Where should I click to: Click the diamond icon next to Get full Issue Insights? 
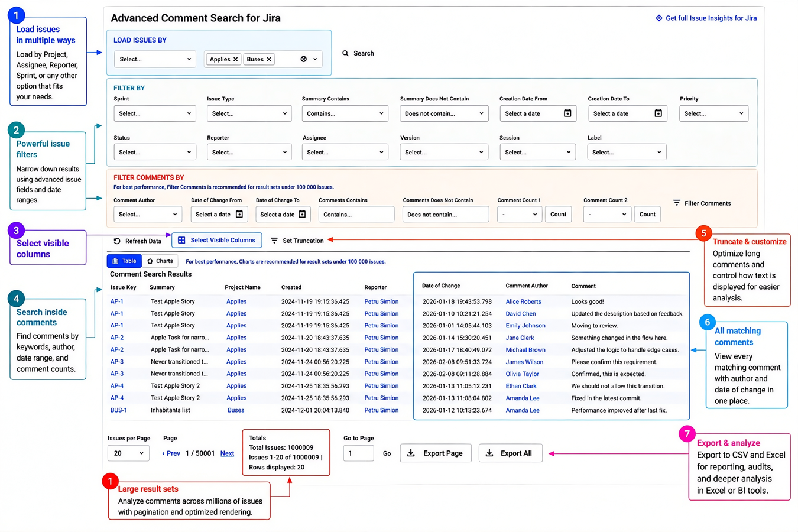(659, 18)
